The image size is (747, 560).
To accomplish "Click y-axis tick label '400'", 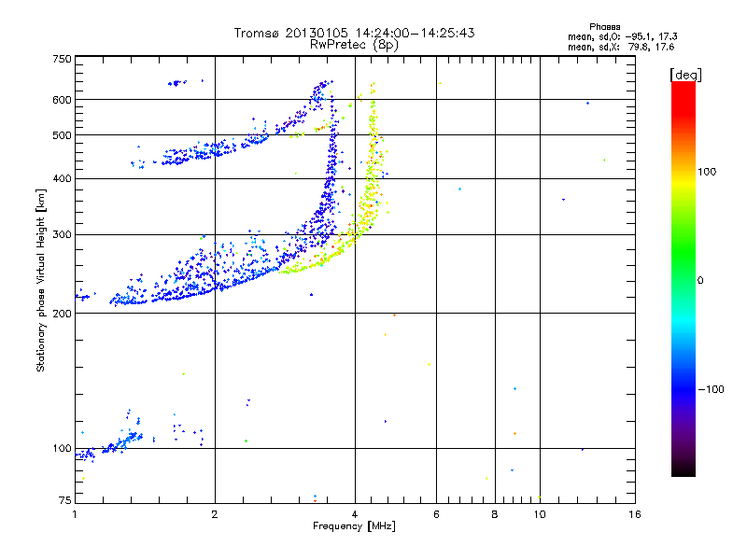I will (63, 178).
